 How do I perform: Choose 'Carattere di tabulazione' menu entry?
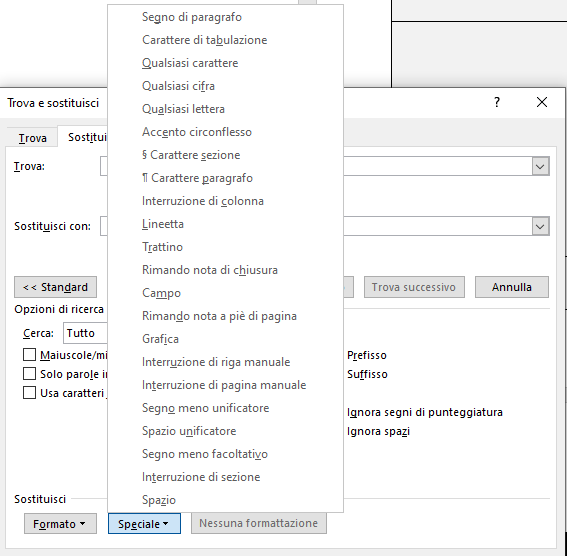pos(225,40)
